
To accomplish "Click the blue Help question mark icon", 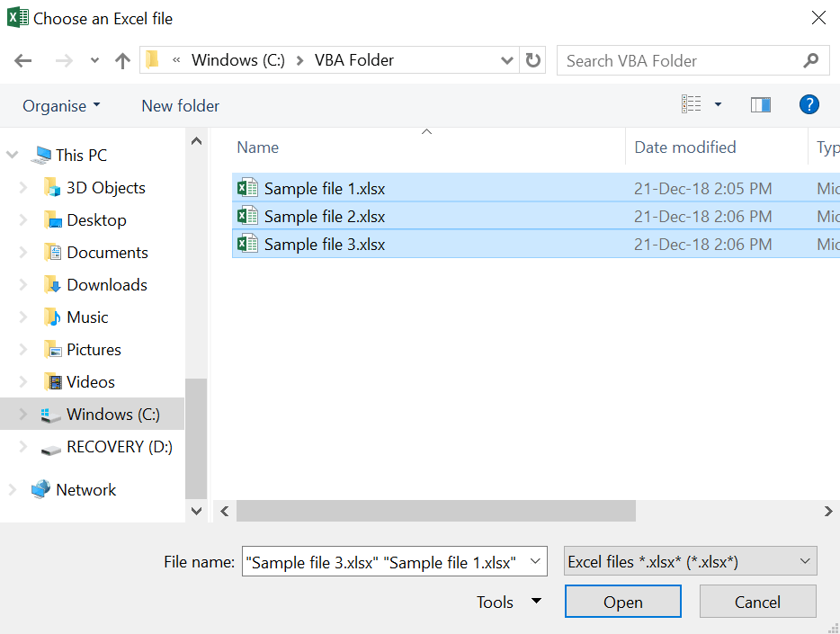I will (x=809, y=104).
